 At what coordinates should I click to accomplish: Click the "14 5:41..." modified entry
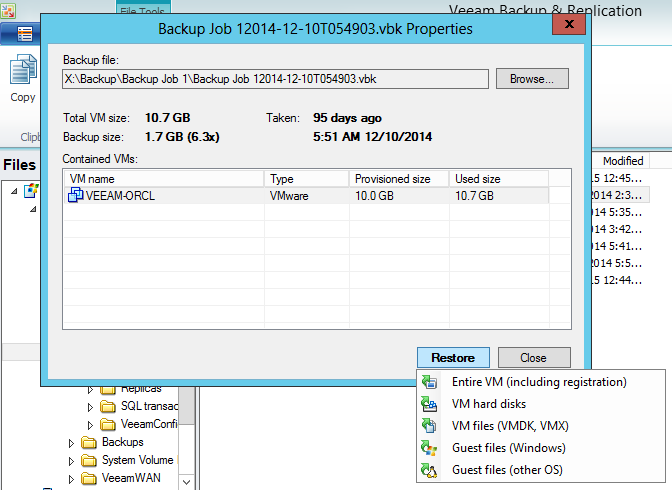coord(618,247)
